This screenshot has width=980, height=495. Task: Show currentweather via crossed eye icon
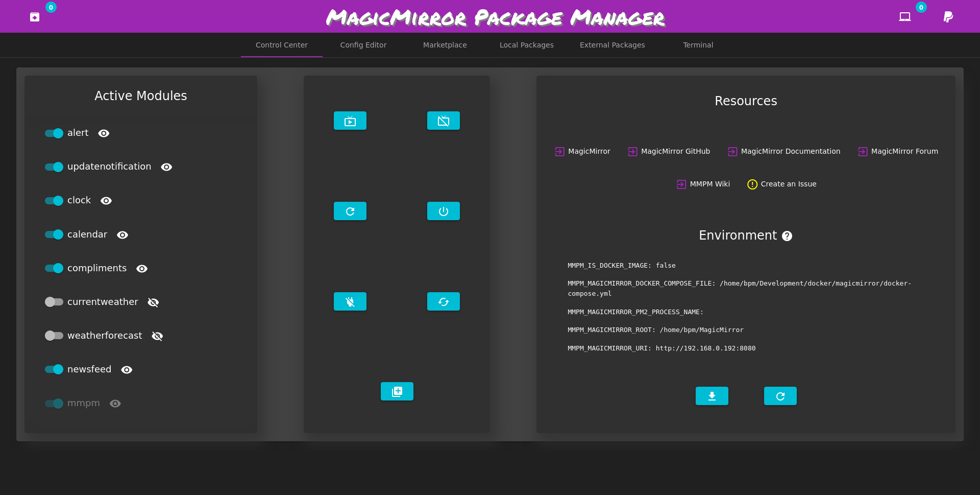(x=153, y=302)
